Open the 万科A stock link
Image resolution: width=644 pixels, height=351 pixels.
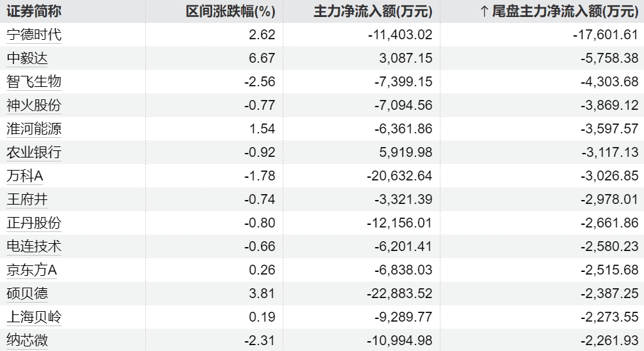click(x=25, y=176)
